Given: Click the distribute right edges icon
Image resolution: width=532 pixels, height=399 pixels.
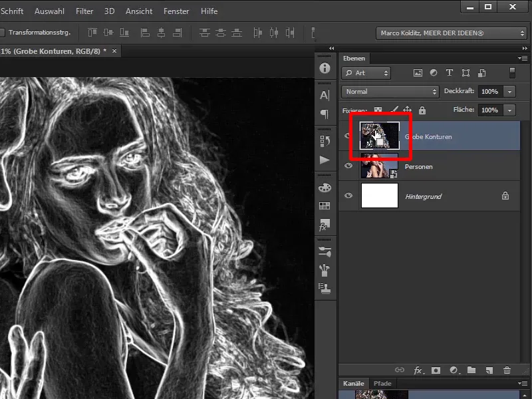Looking at the screenshot, I should click(x=290, y=33).
